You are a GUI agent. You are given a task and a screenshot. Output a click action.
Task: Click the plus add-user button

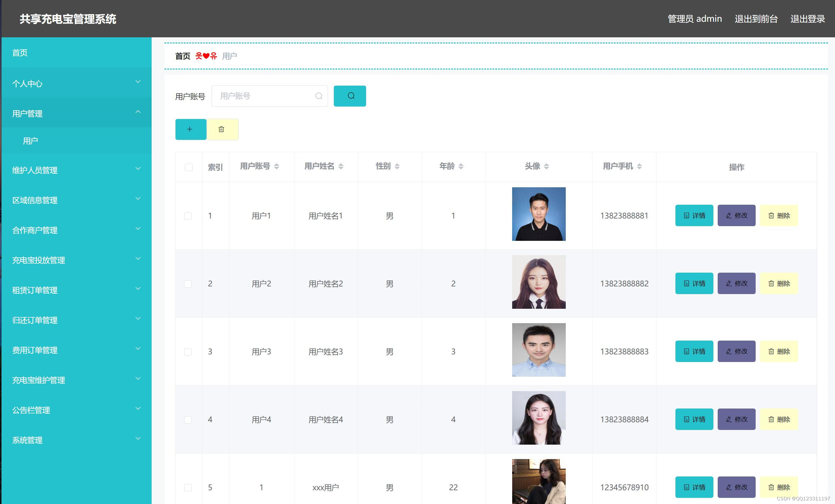pos(191,129)
